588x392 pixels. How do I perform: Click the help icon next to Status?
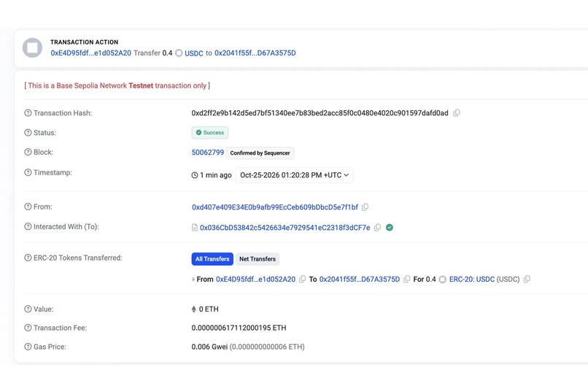click(x=28, y=132)
